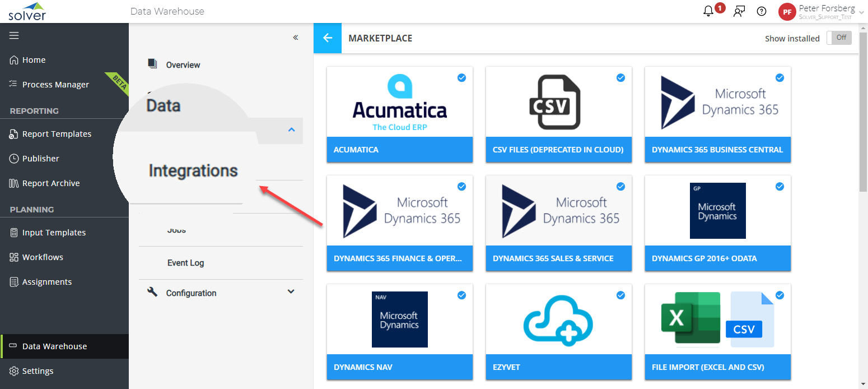The image size is (868, 389).
Task: Select Overview in the side panel
Action: click(183, 65)
